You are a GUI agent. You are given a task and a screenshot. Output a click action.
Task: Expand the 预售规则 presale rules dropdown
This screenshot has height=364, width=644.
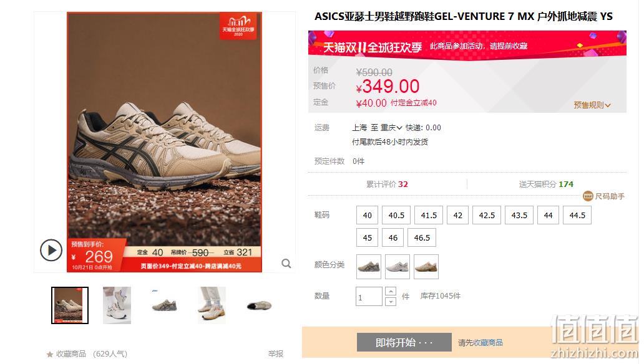click(x=592, y=105)
